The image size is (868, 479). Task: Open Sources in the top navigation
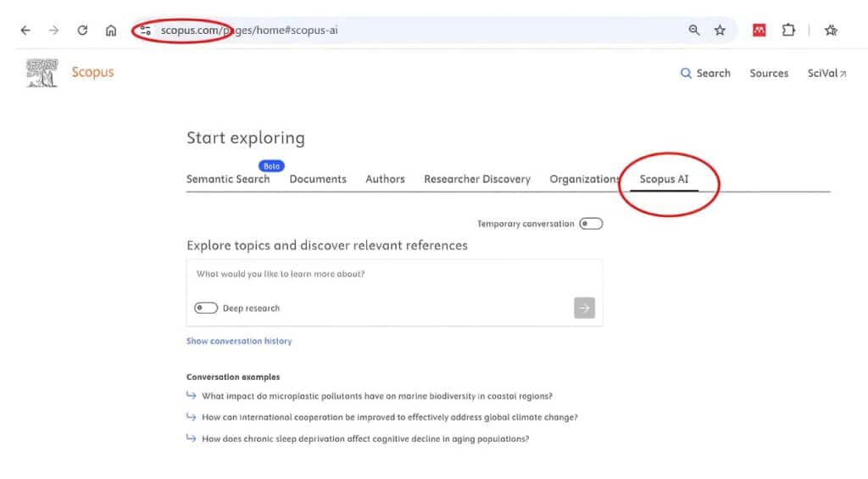tap(768, 73)
